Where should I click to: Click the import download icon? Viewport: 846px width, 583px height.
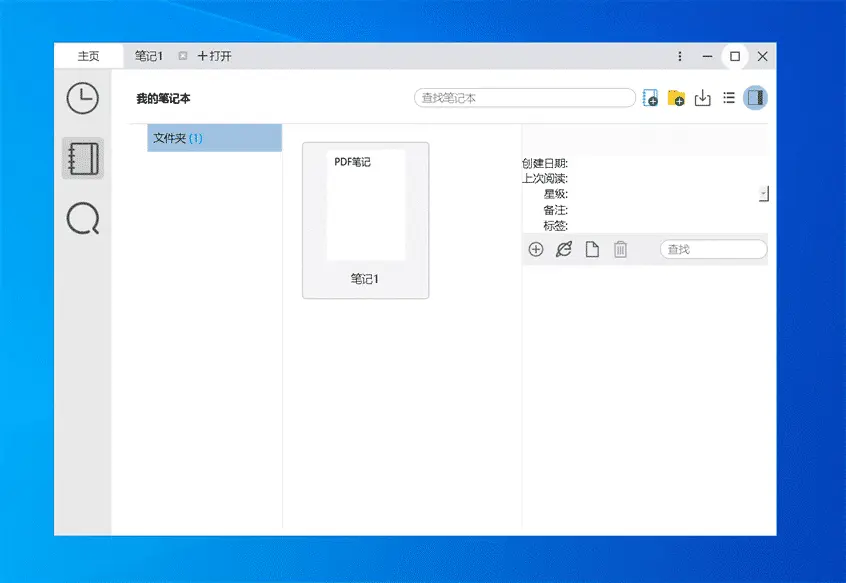702,98
